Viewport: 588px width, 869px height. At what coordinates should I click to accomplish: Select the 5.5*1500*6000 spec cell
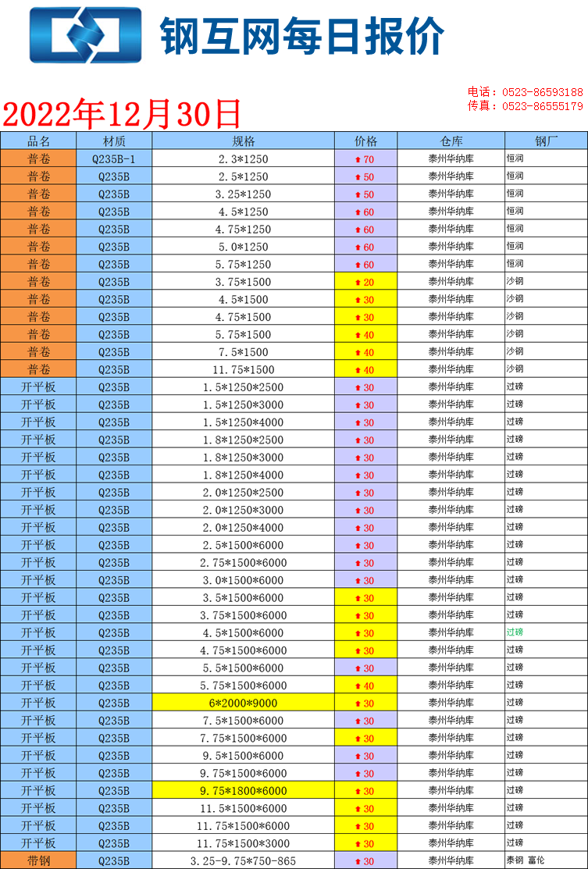point(244,668)
